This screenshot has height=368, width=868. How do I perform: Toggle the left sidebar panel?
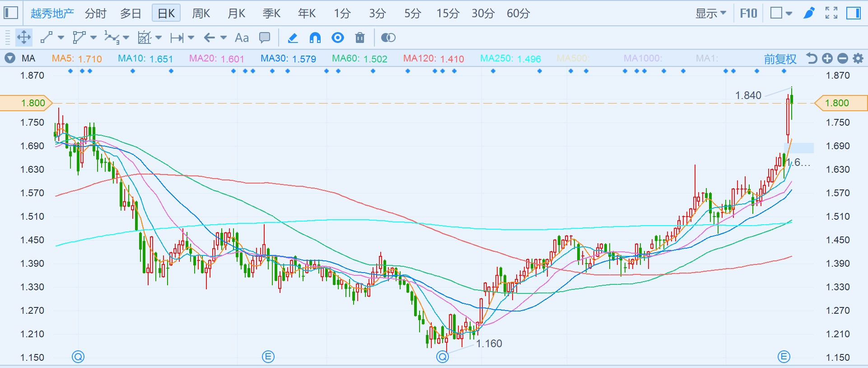[x=11, y=13]
